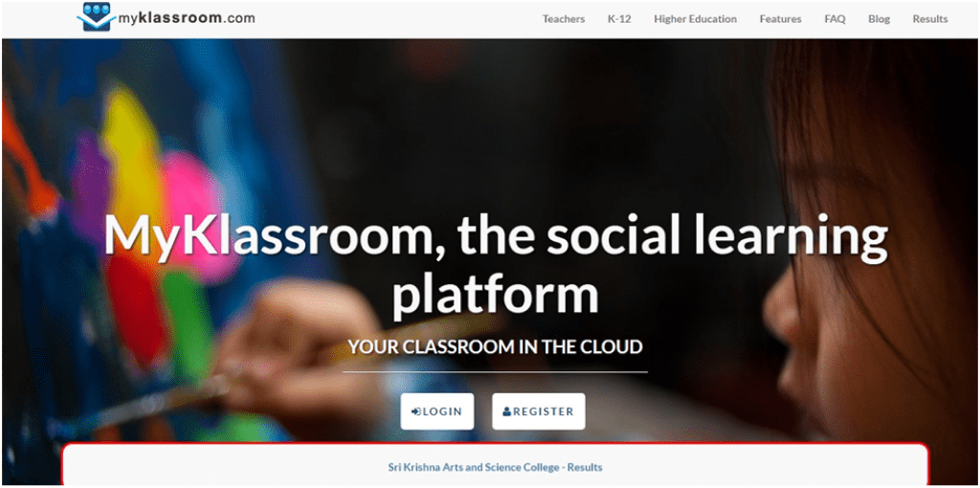Click the user silhouette icon inside Register
This screenshot has width=980, height=488.
pyautogui.click(x=507, y=411)
